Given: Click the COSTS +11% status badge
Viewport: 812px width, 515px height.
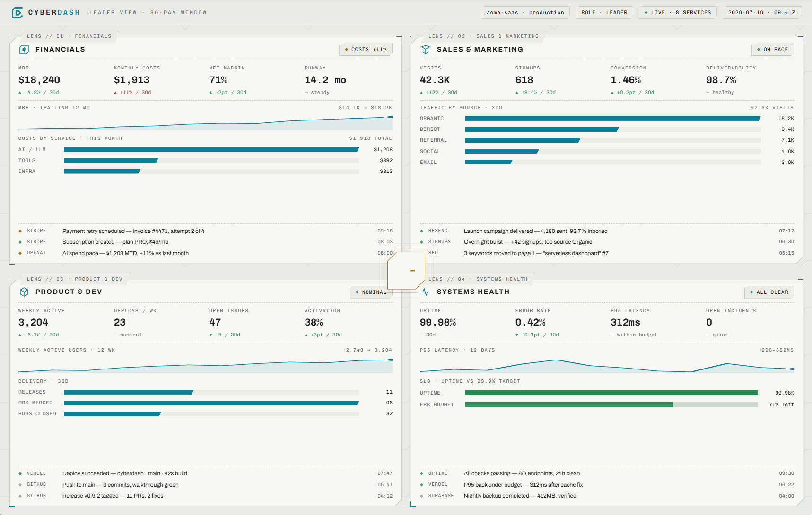Looking at the screenshot, I should point(366,50).
